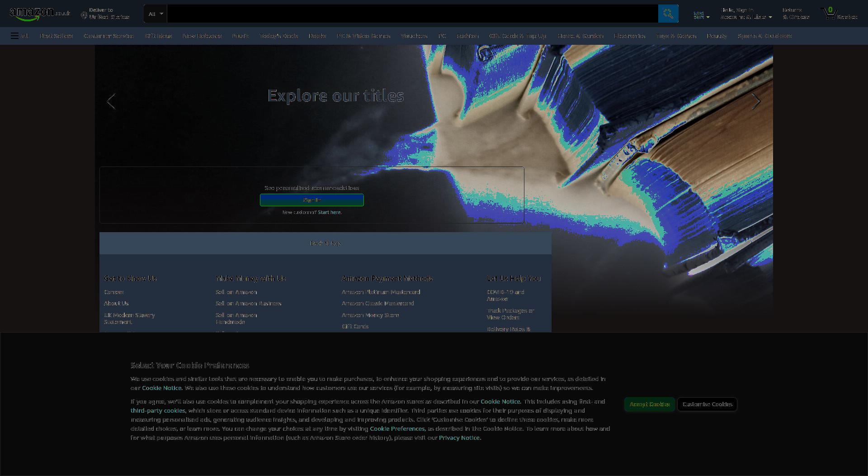The image size is (868, 476).
Task: Open About Us footer link
Action: tap(116, 304)
